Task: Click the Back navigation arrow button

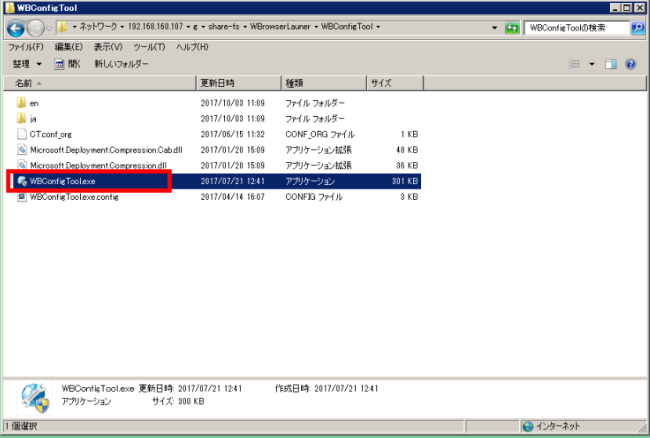Action: point(16,29)
